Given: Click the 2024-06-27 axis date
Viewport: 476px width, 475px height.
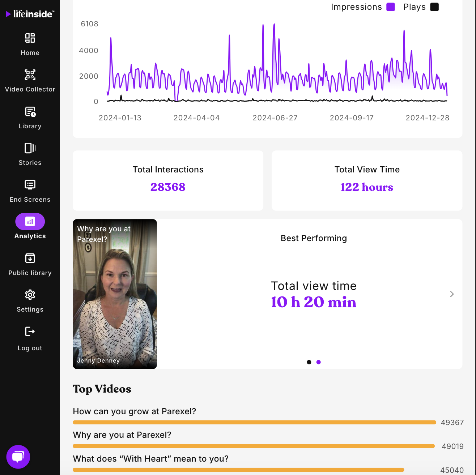Looking at the screenshot, I should click(x=275, y=118).
